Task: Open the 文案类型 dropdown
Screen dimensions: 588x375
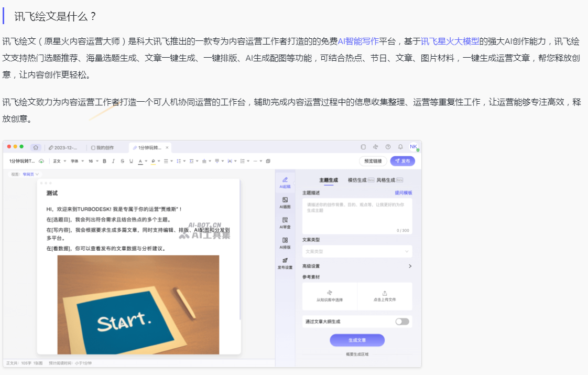Action: (x=357, y=252)
